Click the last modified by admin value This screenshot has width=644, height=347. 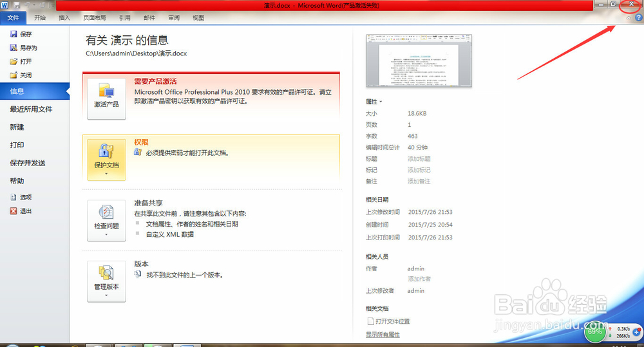pyautogui.click(x=415, y=290)
